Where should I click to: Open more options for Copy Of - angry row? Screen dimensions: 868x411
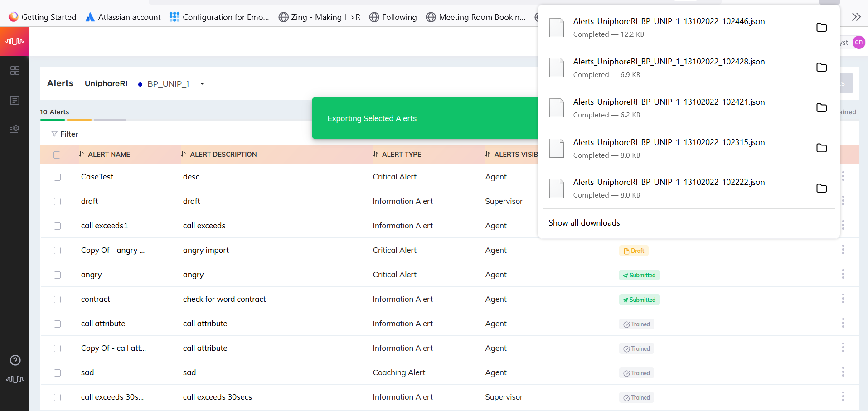[x=843, y=250]
